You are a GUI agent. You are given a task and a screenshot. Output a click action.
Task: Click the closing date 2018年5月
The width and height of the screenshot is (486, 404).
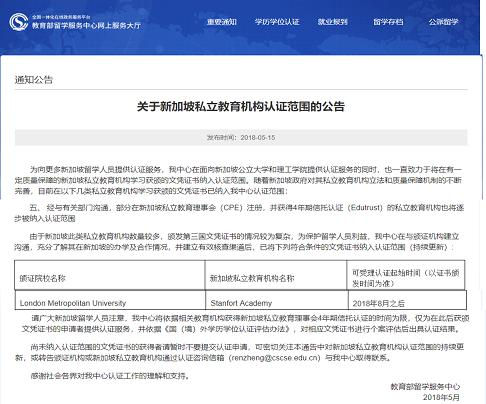coord(441,397)
